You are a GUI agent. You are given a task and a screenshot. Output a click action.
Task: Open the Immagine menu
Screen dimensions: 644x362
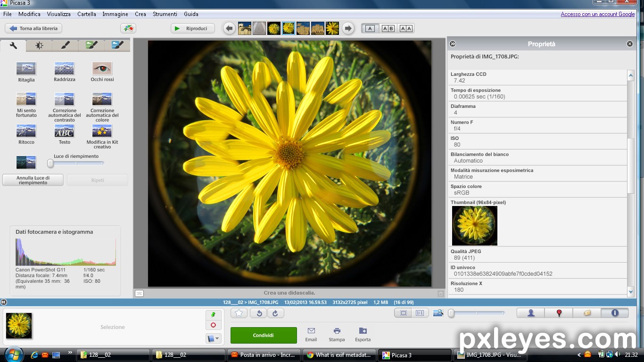pyautogui.click(x=115, y=14)
